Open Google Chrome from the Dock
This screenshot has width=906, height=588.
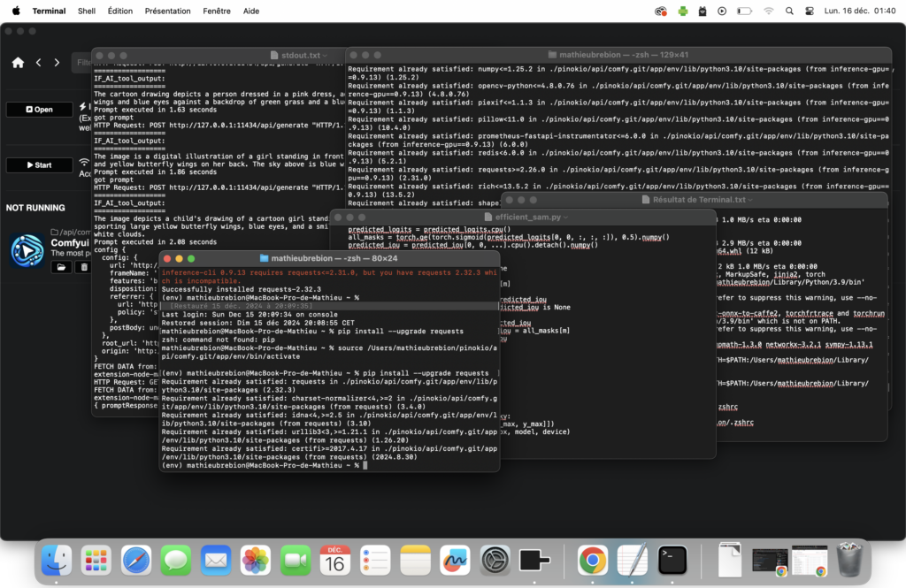point(592,560)
